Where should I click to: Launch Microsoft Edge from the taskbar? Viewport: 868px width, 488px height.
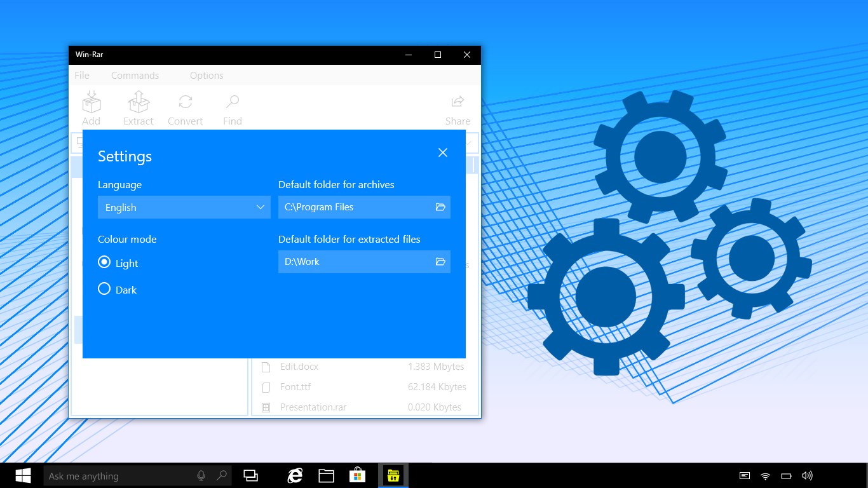(x=295, y=475)
